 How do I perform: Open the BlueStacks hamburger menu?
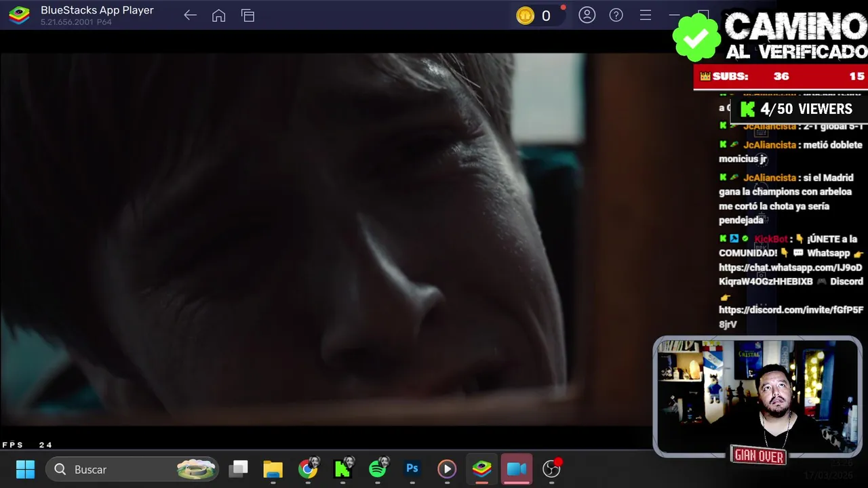[645, 15]
